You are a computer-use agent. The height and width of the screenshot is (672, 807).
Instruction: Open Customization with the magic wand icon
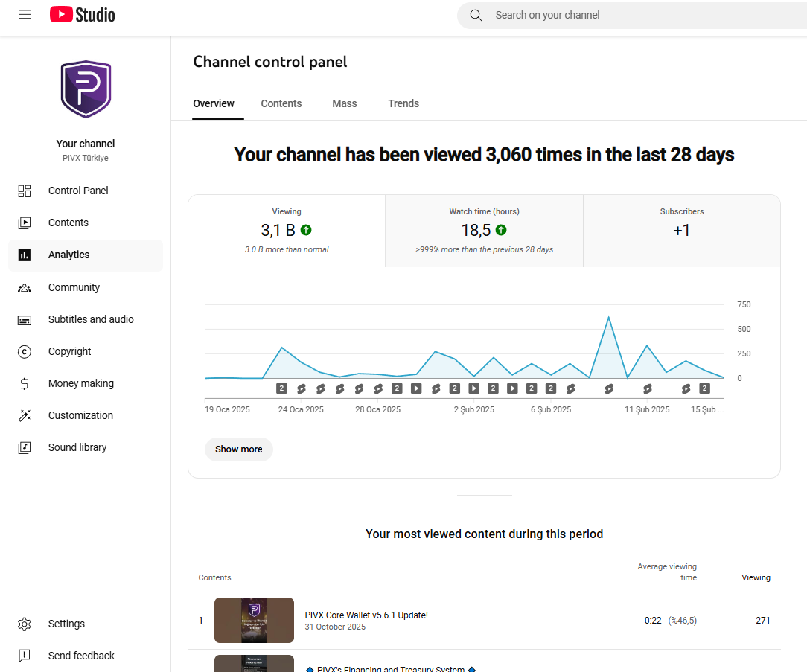pyautogui.click(x=24, y=415)
